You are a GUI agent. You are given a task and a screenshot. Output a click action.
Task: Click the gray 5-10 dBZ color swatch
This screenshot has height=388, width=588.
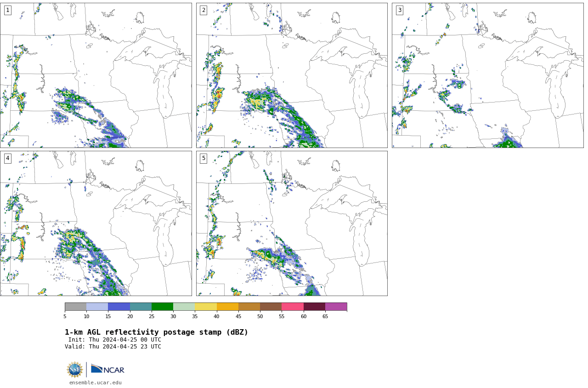point(75,307)
